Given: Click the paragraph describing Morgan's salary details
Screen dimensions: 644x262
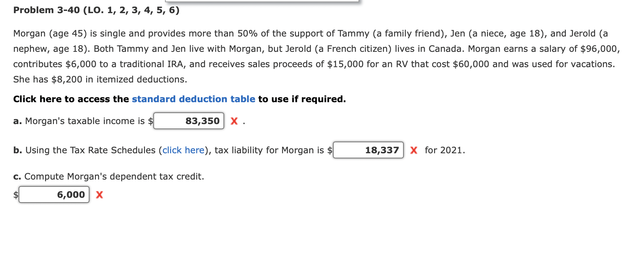Looking at the screenshot, I should click(x=314, y=56).
